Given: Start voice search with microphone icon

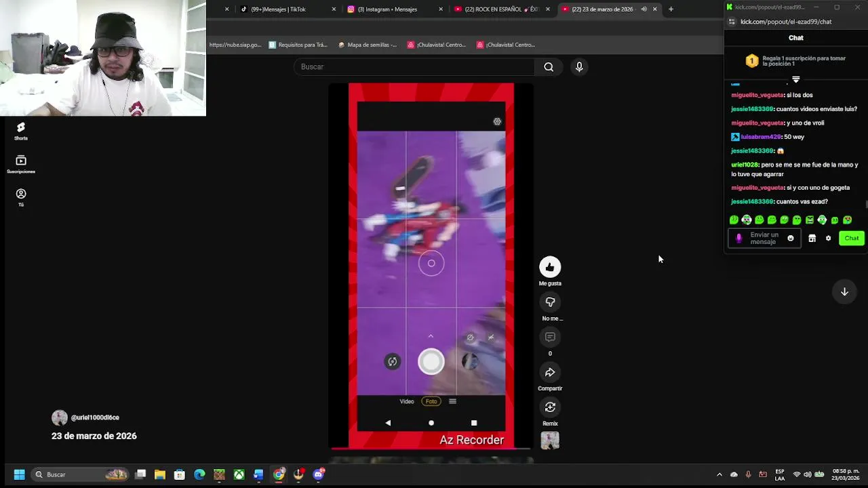Looking at the screenshot, I should (579, 67).
